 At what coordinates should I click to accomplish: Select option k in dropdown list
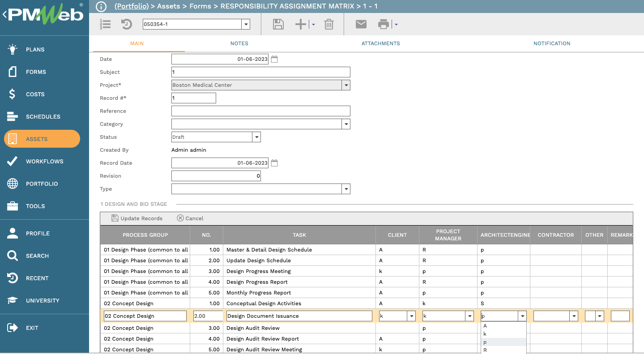pos(504,334)
